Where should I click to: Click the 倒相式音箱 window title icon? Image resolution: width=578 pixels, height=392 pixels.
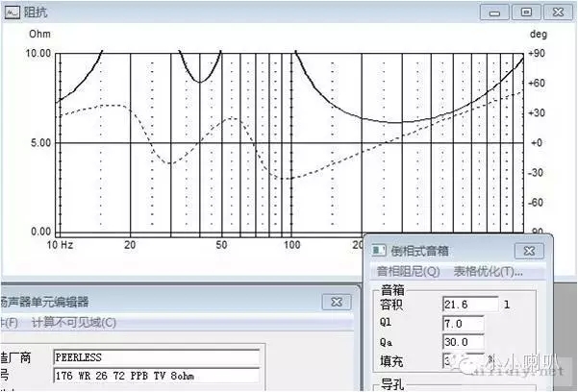[x=379, y=250]
